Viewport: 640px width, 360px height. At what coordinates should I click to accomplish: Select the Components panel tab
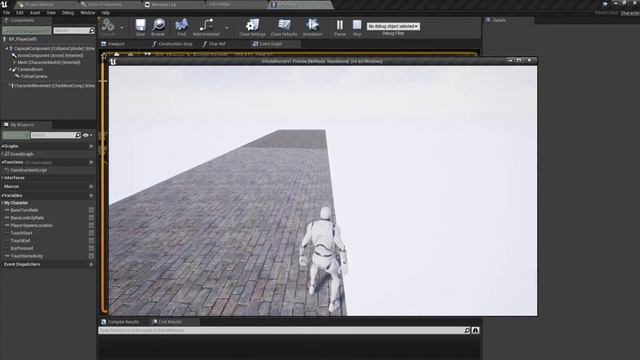(x=22, y=20)
